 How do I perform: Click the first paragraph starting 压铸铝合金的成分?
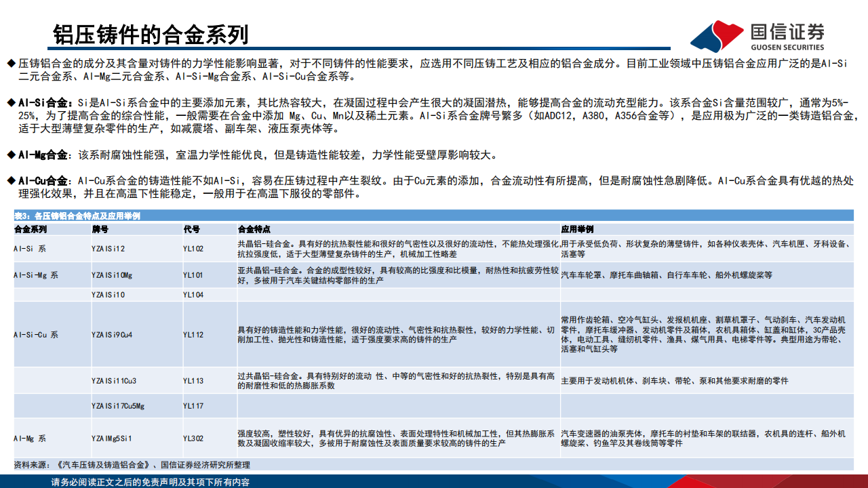433,69
